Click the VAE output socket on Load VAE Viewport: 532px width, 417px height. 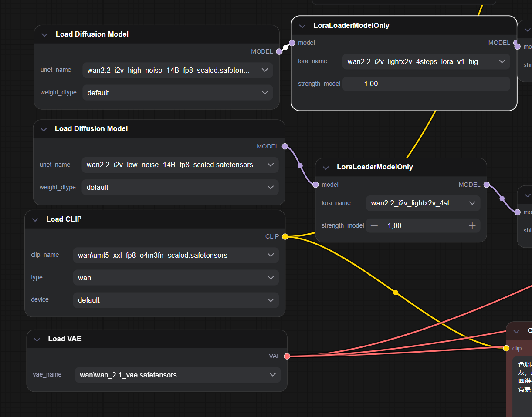click(287, 356)
